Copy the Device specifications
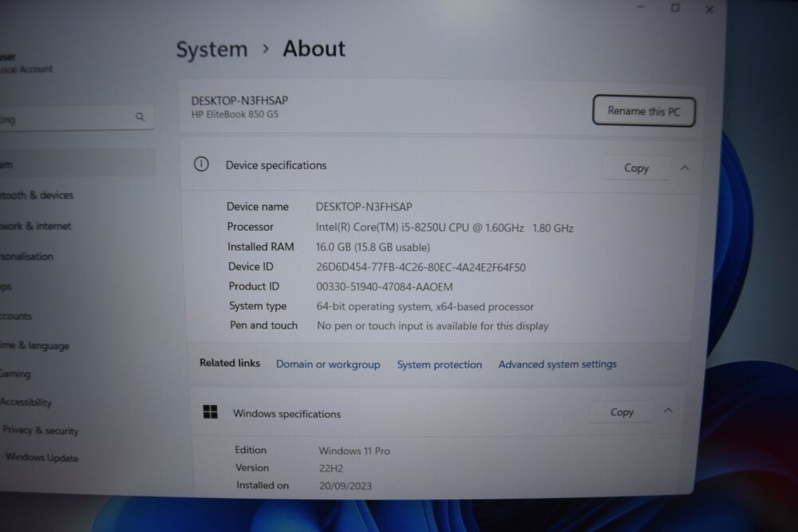The width and height of the screenshot is (798, 532). coord(636,167)
